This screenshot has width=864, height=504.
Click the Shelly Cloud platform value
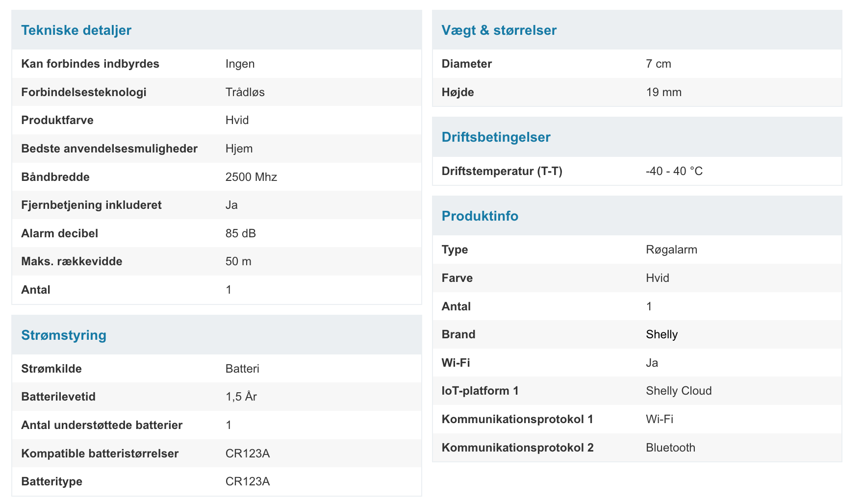pos(679,391)
